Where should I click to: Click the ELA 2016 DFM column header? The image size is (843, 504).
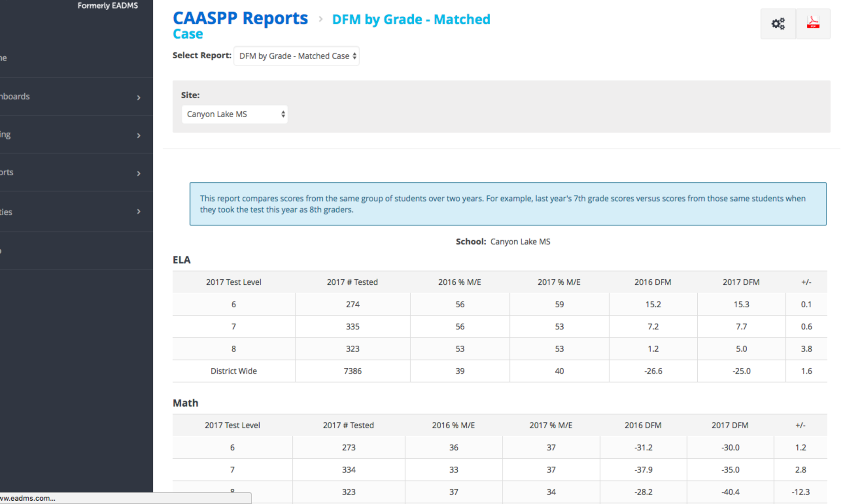point(652,282)
